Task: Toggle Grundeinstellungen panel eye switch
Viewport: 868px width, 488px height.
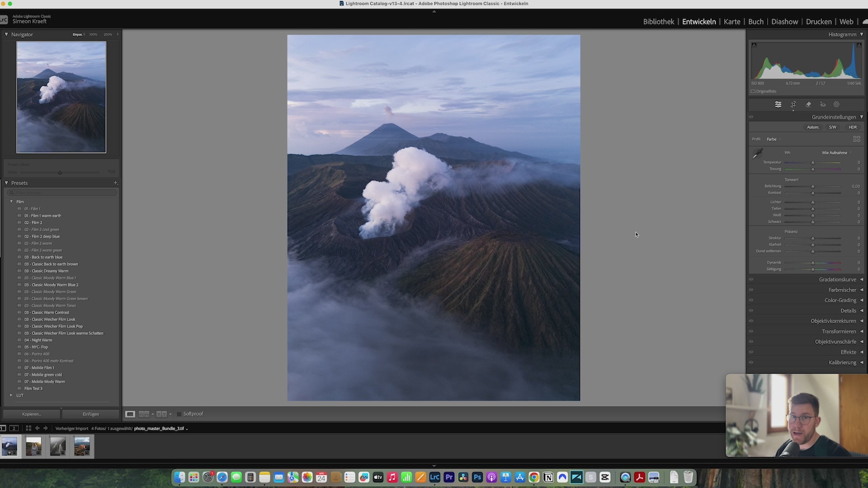Action: pos(751,117)
